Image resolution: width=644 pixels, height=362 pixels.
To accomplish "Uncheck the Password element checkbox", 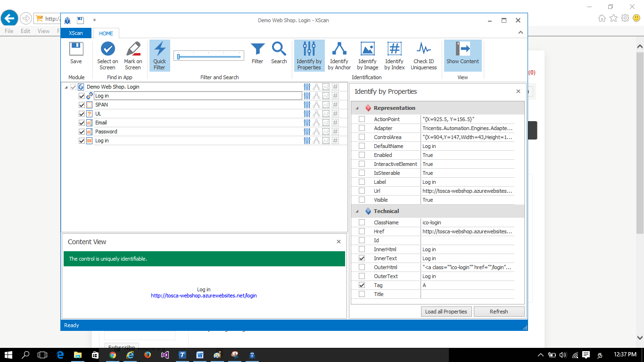I will (x=81, y=131).
